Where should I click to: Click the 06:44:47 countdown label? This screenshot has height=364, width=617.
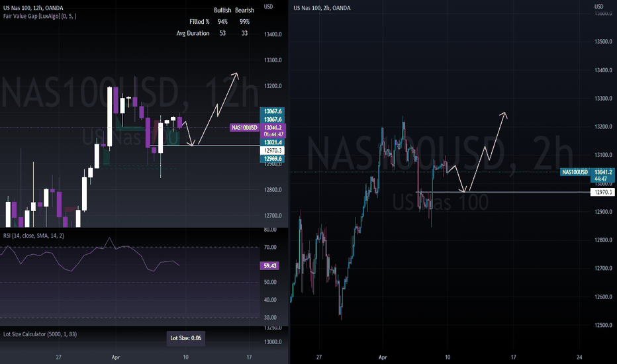pos(273,134)
